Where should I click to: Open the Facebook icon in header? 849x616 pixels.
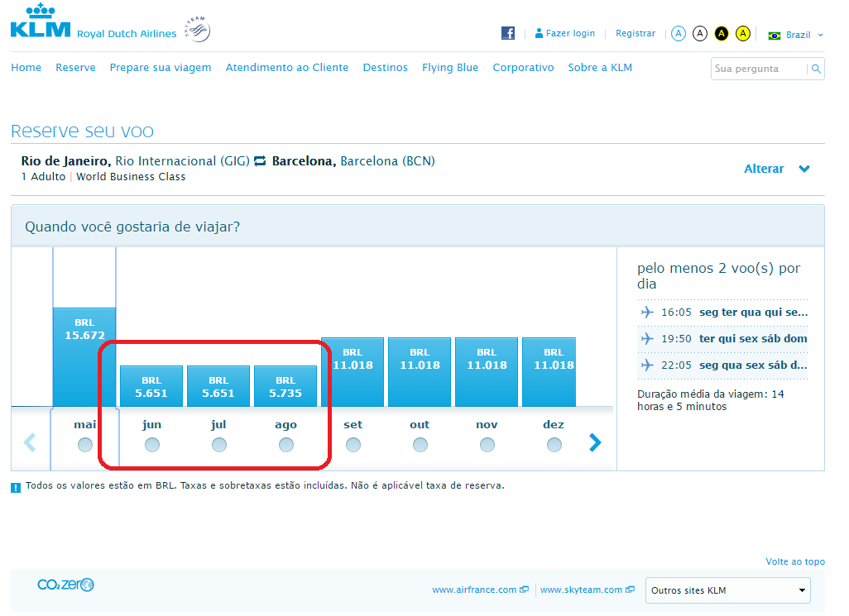508,33
